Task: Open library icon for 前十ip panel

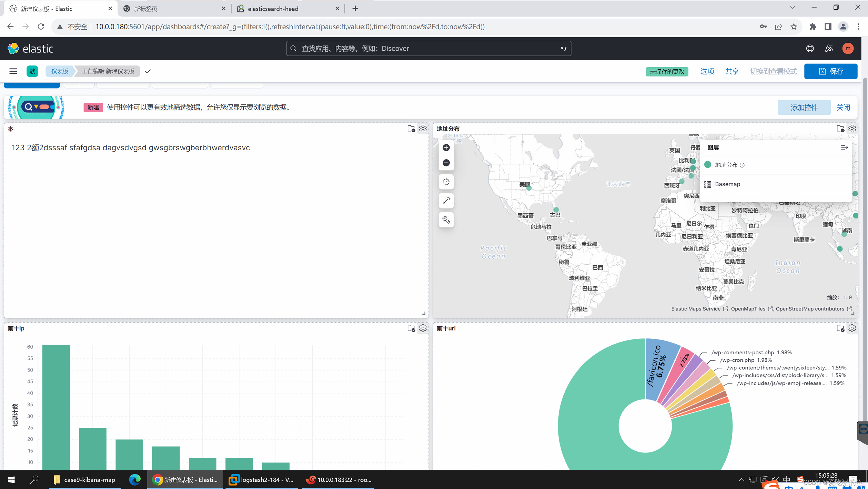Action: [x=411, y=328]
